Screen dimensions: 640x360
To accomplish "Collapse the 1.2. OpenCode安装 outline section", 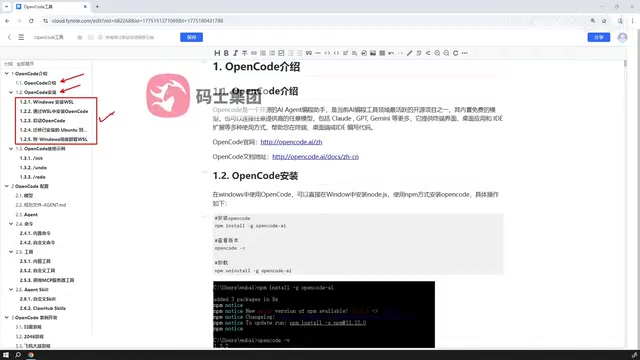I will click(11, 92).
